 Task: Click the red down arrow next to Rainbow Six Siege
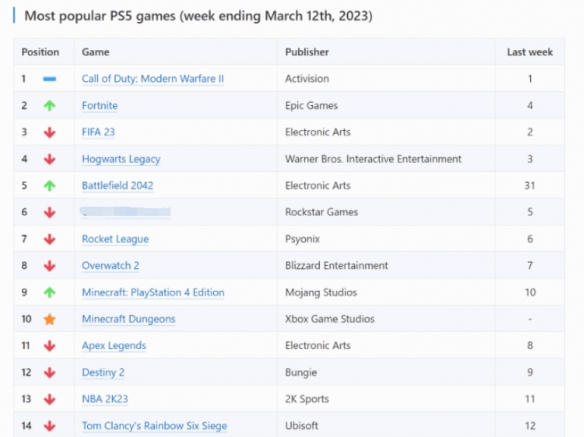(50, 426)
